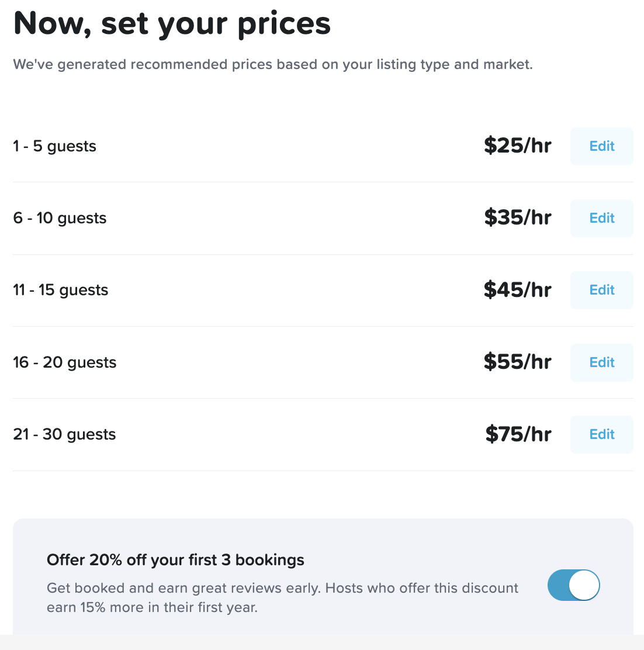Disable the 20% off first bookings toggle
This screenshot has height=650, width=644.
point(573,586)
